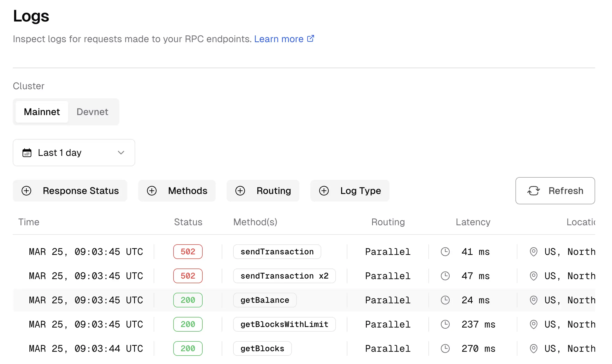Click the calendar icon in date selector
This screenshot has height=364, width=612.
pos(27,153)
